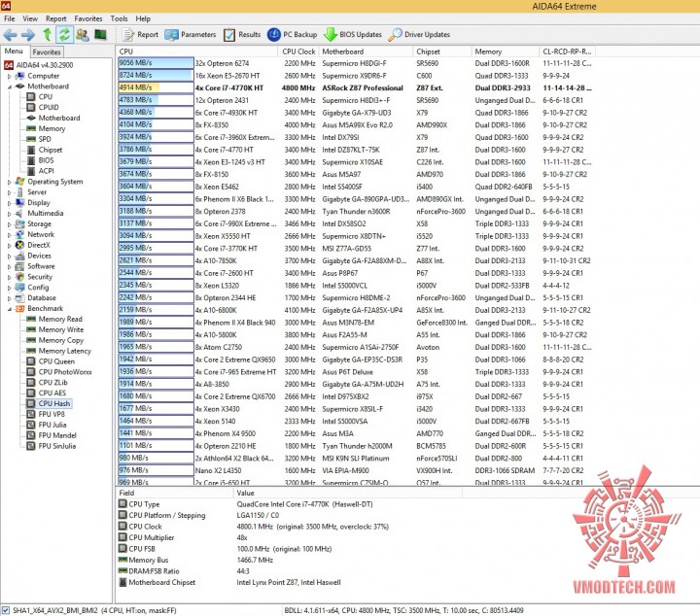Collapse the Benchmark tree node
The image size is (700, 616).
coord(10,309)
